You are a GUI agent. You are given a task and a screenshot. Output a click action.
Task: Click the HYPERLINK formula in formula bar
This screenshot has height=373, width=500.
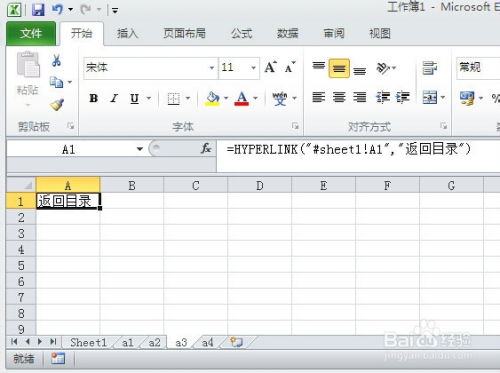click(349, 149)
